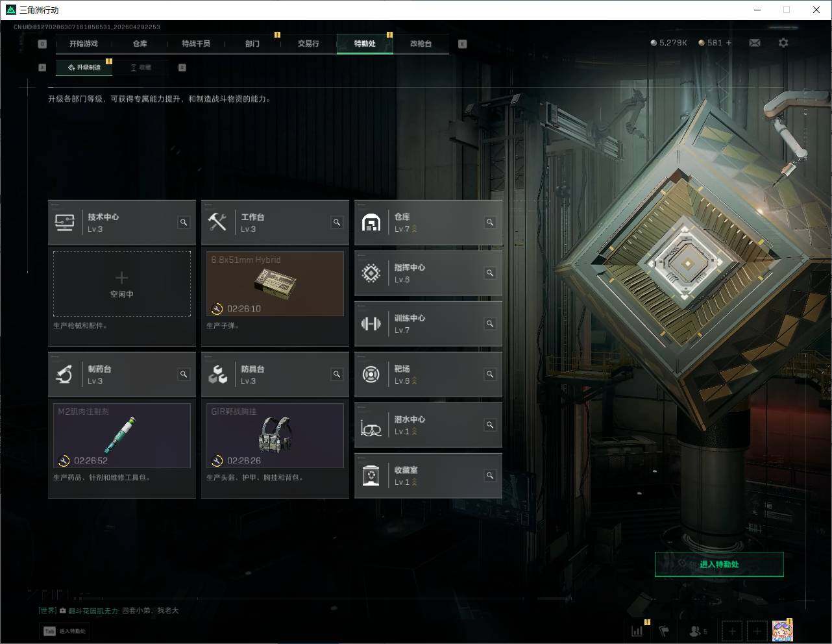Switch to the 开始游戏 tab

click(84, 43)
